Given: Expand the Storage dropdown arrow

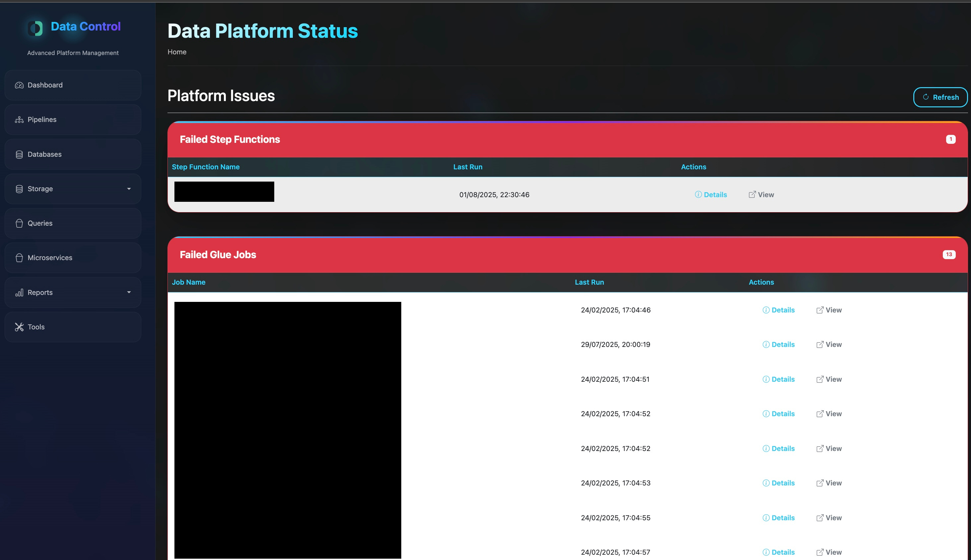Looking at the screenshot, I should click(129, 189).
